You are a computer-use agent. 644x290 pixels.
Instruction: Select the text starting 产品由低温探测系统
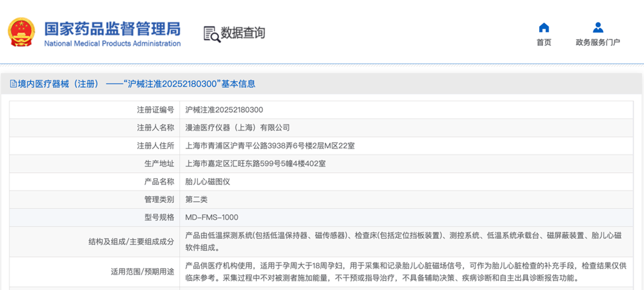(403, 241)
